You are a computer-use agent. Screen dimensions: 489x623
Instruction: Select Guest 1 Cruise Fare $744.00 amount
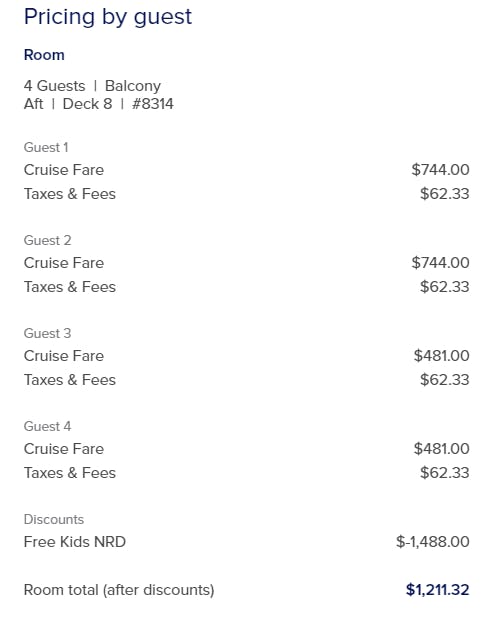[441, 170]
